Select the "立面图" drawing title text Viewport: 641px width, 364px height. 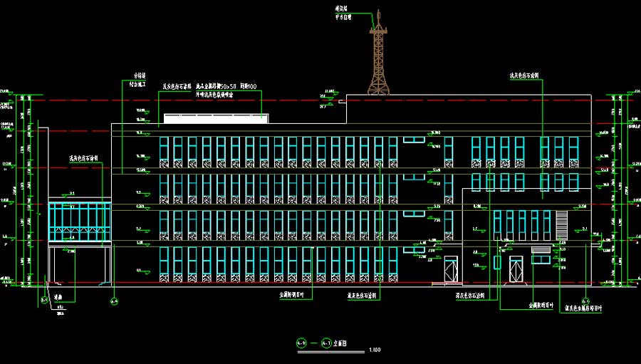point(340,343)
